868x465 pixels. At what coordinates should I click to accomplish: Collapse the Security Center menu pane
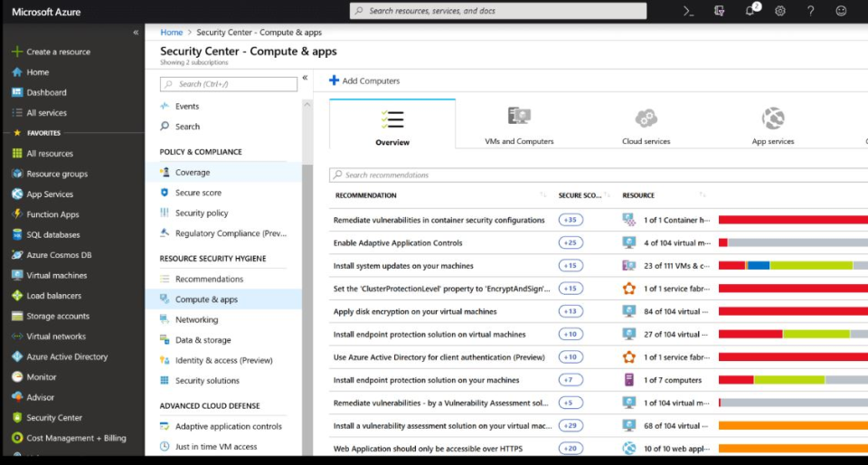(305, 78)
